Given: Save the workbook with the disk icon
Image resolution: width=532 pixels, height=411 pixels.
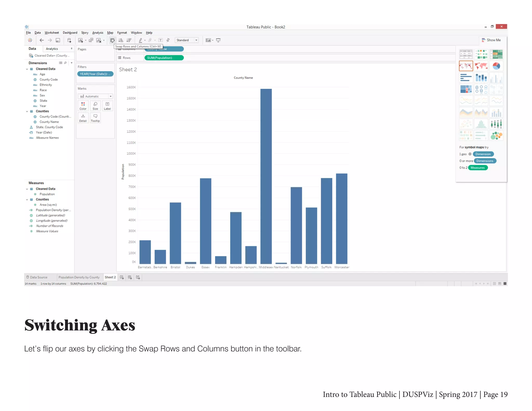Looking at the screenshot, I should (58, 40).
